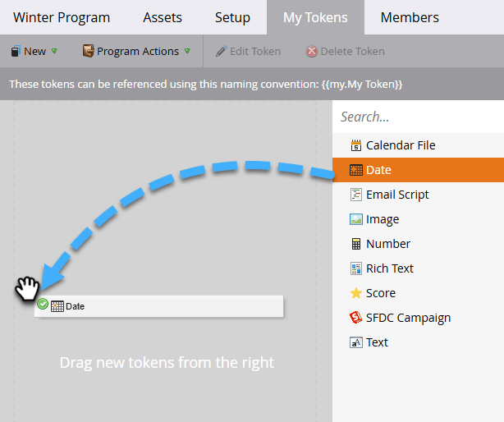The width and height of the screenshot is (504, 422).
Task: Click the Program Actions dropdown arrow
Action: (187, 51)
